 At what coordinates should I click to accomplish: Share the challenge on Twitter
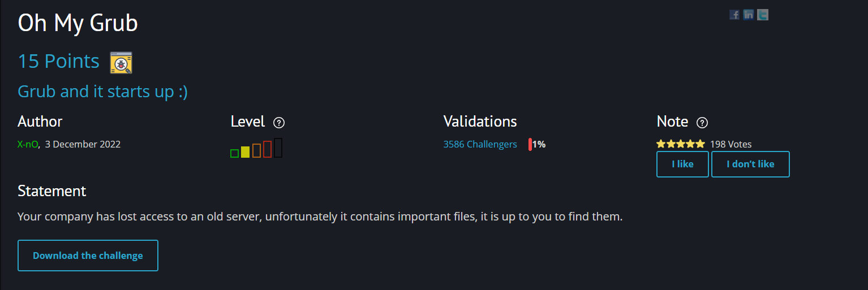(x=763, y=15)
